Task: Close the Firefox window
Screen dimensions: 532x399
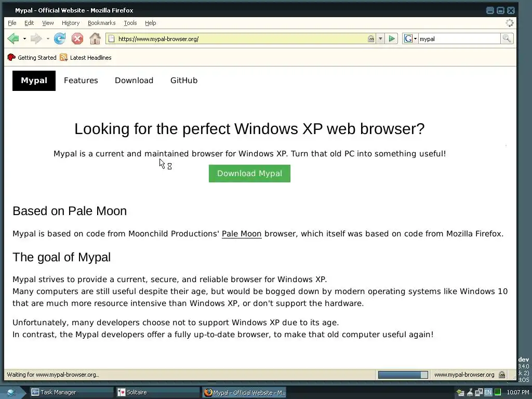Action: click(x=511, y=10)
